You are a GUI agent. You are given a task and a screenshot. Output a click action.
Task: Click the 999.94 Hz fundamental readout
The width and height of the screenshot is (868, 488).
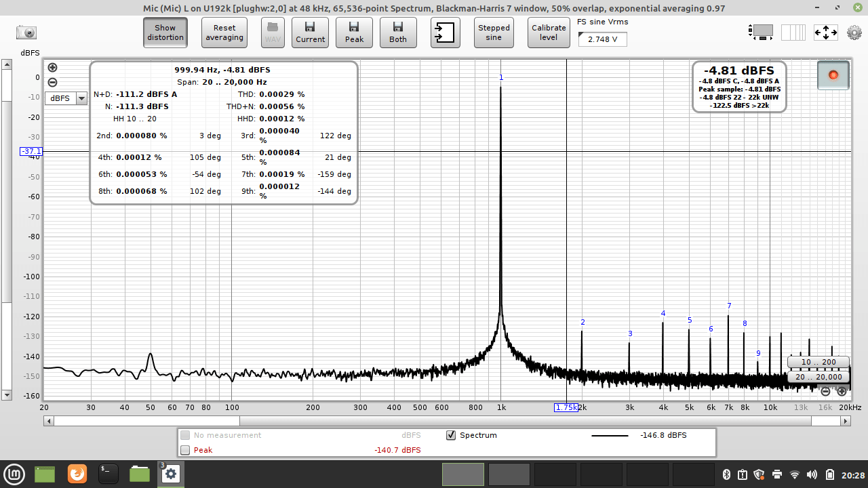click(x=222, y=70)
